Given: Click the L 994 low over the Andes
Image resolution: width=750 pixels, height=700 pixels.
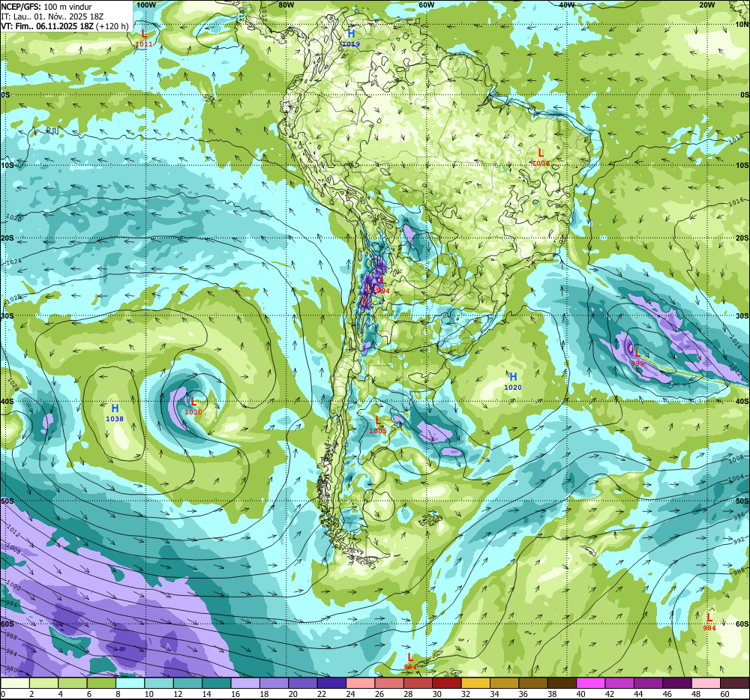Looking at the screenshot, I should tap(382, 285).
